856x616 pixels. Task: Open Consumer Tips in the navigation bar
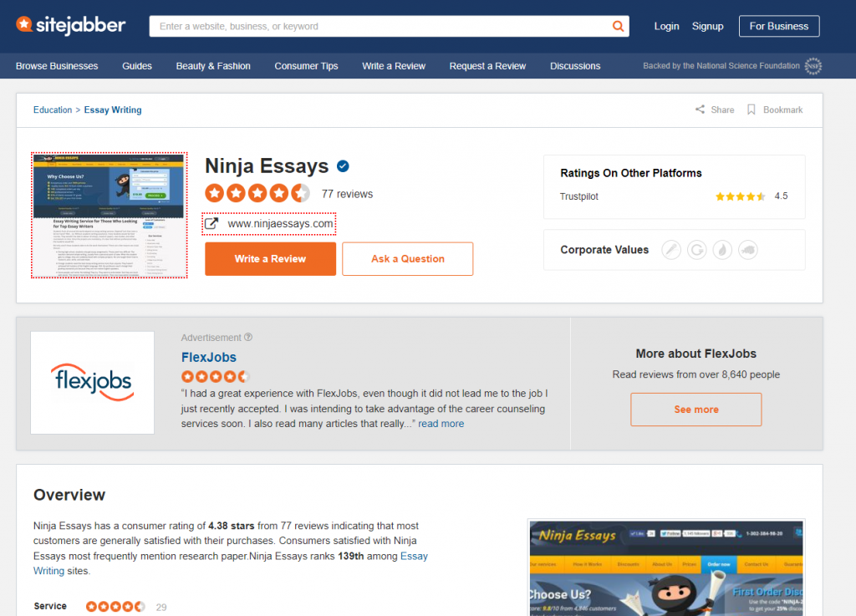(x=306, y=66)
